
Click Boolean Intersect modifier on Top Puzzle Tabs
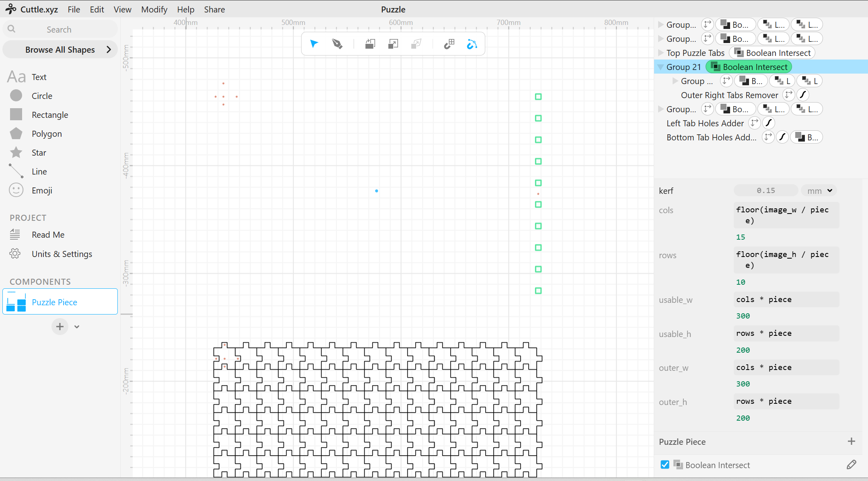click(772, 53)
